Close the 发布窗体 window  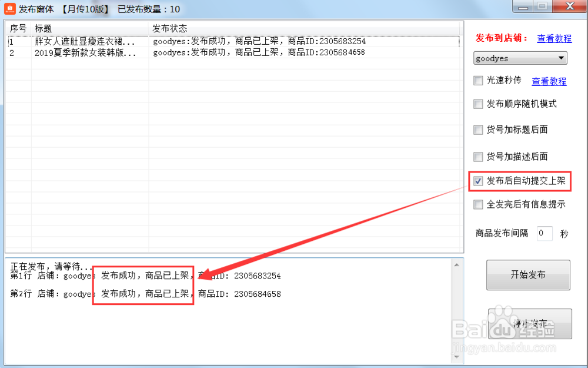570,6
